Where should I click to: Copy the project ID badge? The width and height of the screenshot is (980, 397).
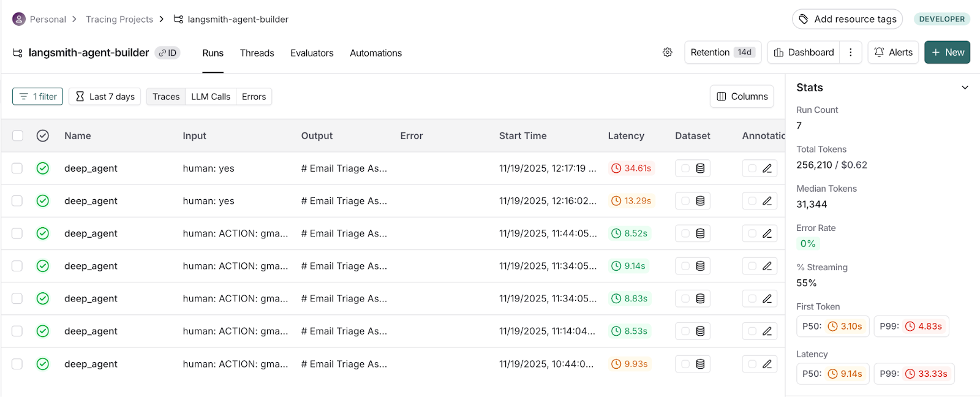(167, 53)
